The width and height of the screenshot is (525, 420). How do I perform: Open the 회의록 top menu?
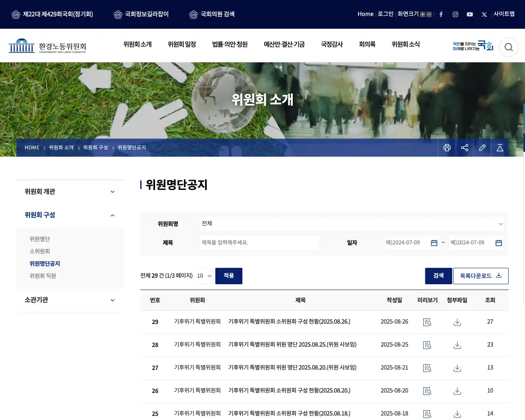(367, 44)
